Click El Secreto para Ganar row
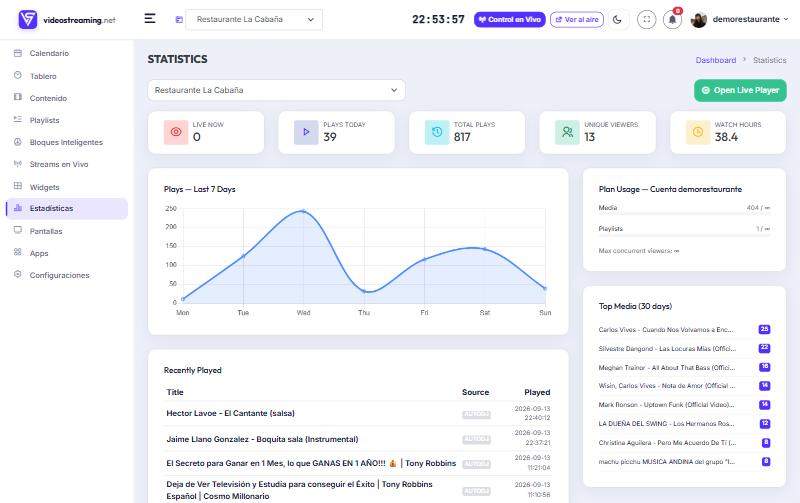 (x=358, y=463)
